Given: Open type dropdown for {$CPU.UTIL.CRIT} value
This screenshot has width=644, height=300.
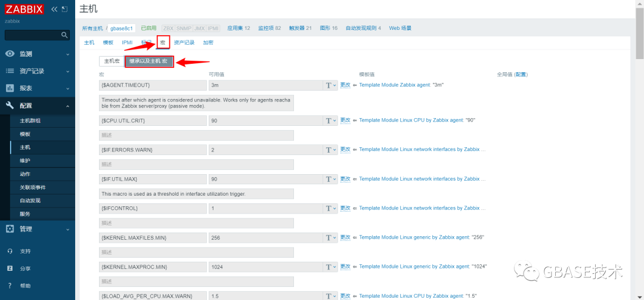Looking at the screenshot, I should (331, 121).
